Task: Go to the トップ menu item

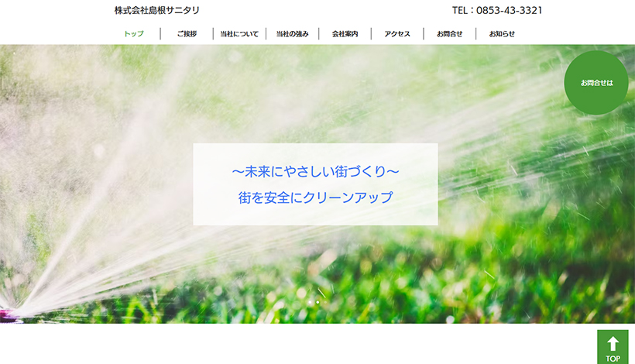Action: (x=134, y=34)
